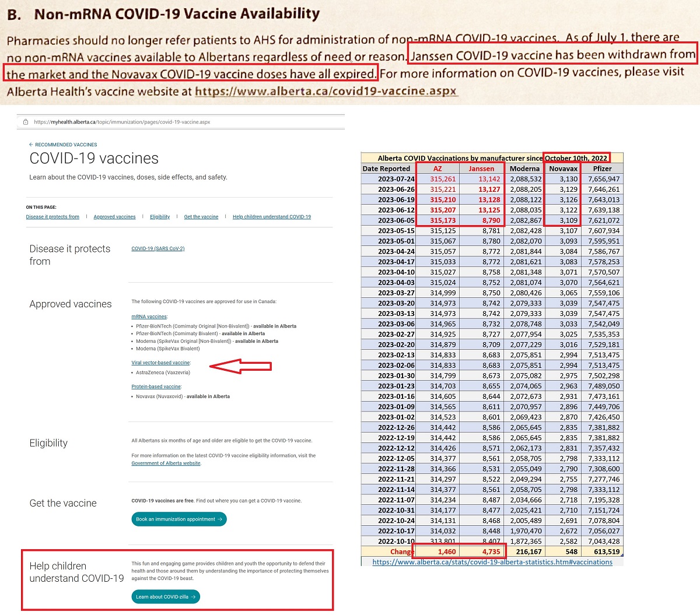The image size is (700, 615).
Task: Jump to 'Help children understand COVID-19' under On This Page
Action: point(272,217)
